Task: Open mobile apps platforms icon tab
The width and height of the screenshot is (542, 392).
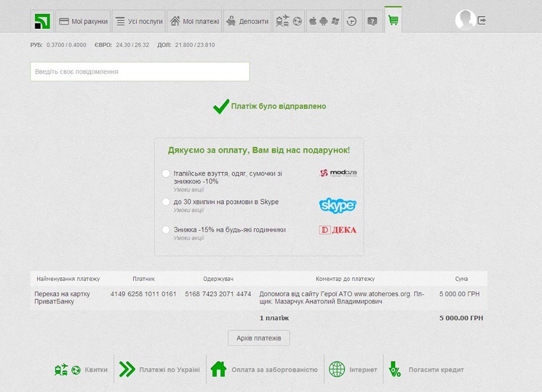Action: [x=323, y=21]
